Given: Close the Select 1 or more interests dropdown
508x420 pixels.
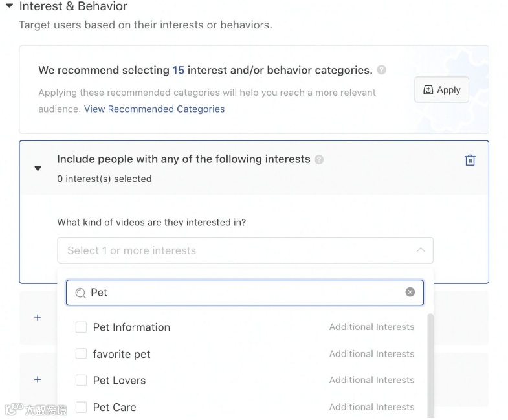Looking at the screenshot, I should click(x=421, y=250).
